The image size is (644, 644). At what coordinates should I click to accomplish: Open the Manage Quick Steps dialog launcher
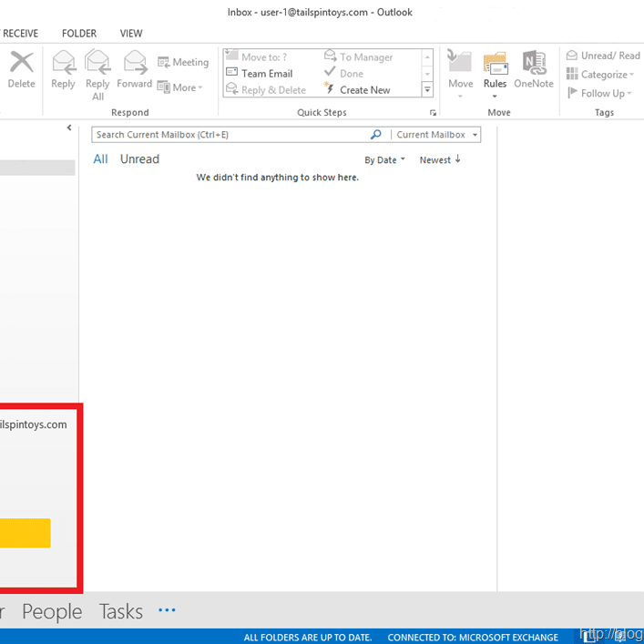click(433, 113)
